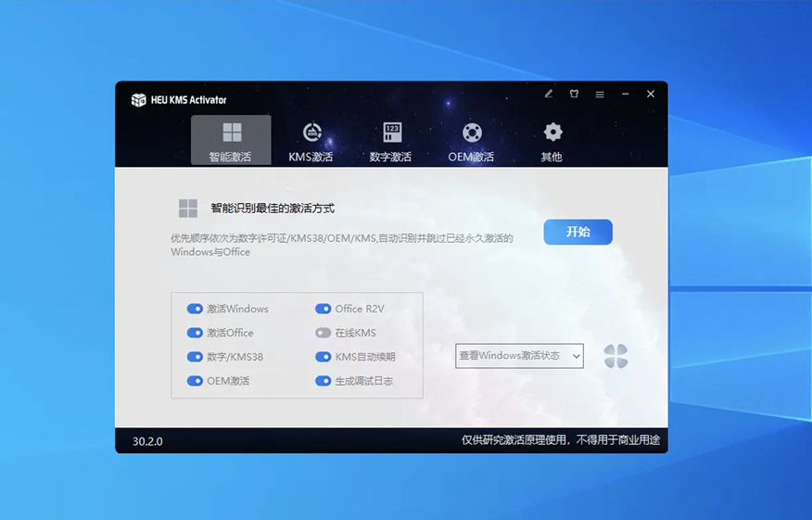
Task: Switch to the 数字激活 tab
Action: point(391,142)
